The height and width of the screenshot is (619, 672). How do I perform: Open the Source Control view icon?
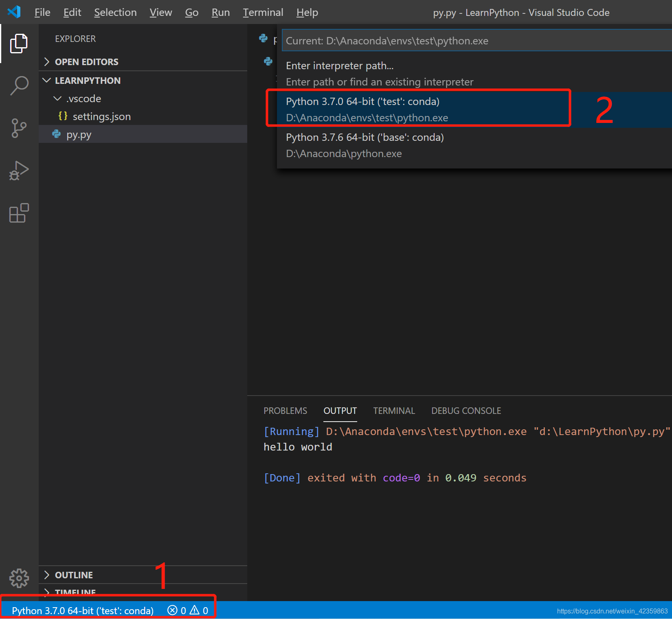click(19, 128)
